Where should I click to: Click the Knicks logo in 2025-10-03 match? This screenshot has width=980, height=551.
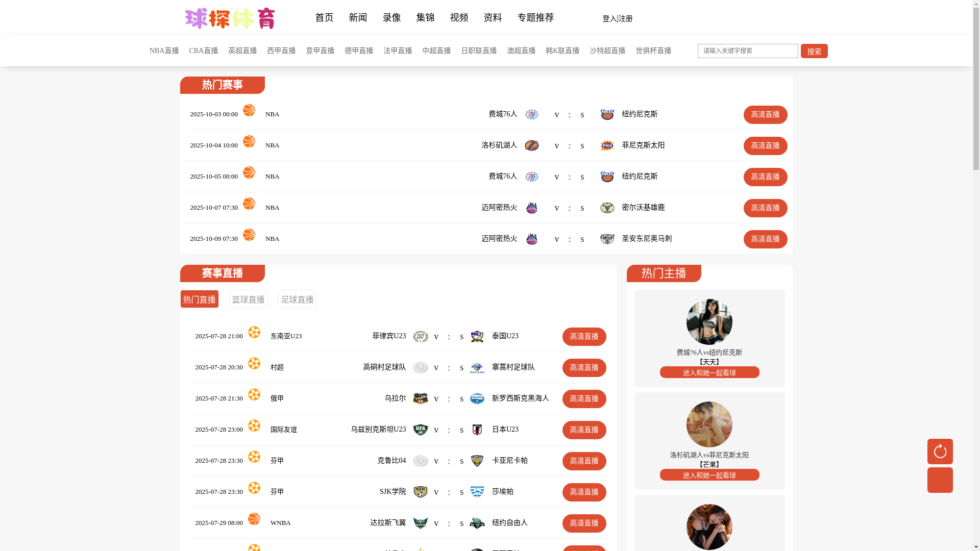click(607, 114)
